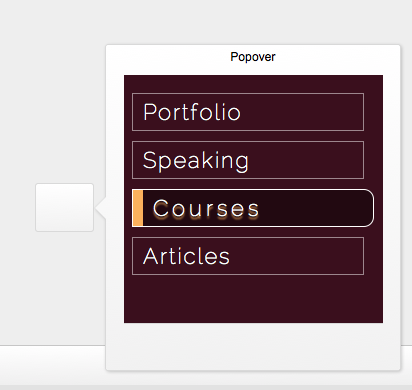Click the orange accent bar on Courses
Screen dimensions: 412x390
click(x=138, y=208)
